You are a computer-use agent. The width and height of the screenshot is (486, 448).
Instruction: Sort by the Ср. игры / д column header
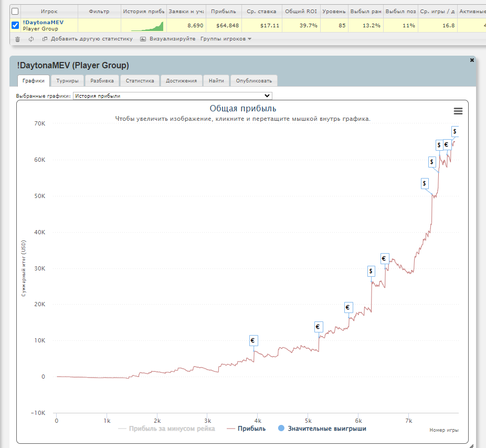coord(438,12)
